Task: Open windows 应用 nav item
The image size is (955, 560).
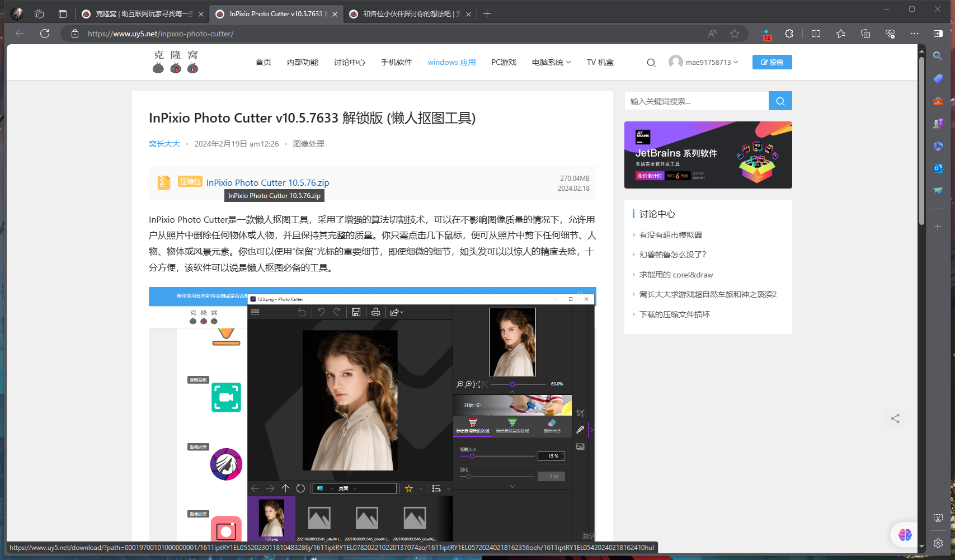Action: 451,62
